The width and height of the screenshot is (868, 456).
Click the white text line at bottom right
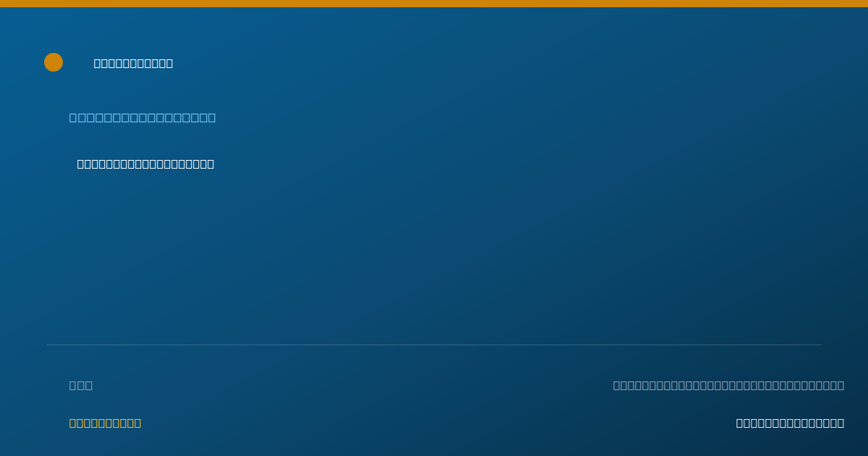coord(790,423)
